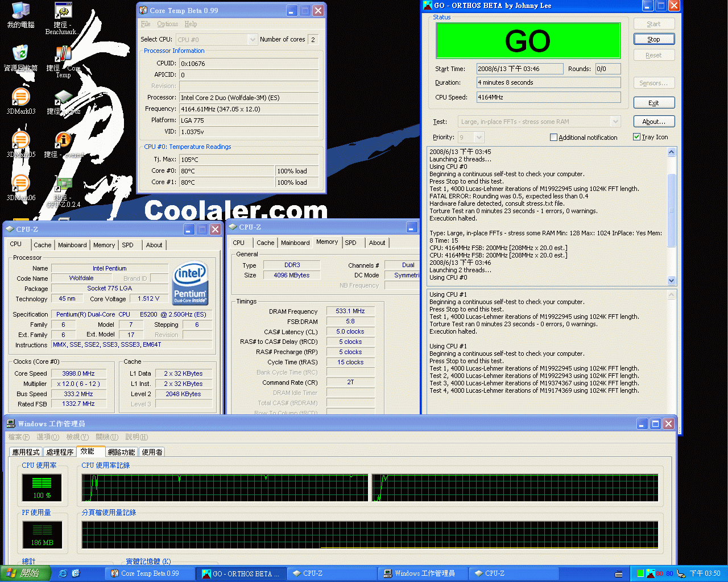Open the second quick launch icon next to Internet Explorer
The image size is (728, 582).
[76, 573]
